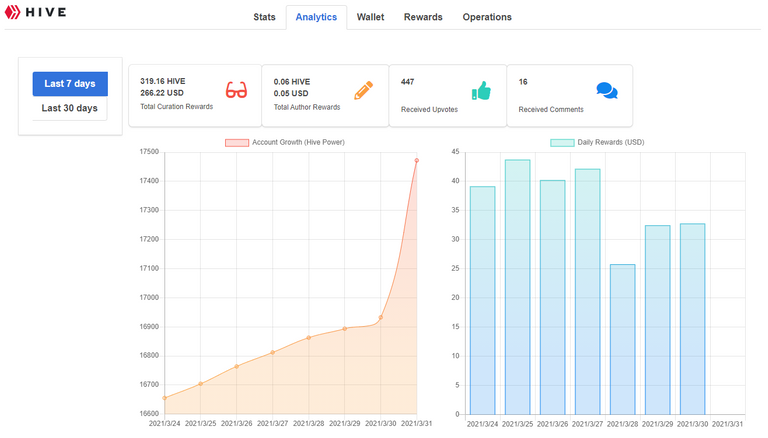
Task: Go to the Rewards tab
Action: pyautogui.click(x=423, y=17)
